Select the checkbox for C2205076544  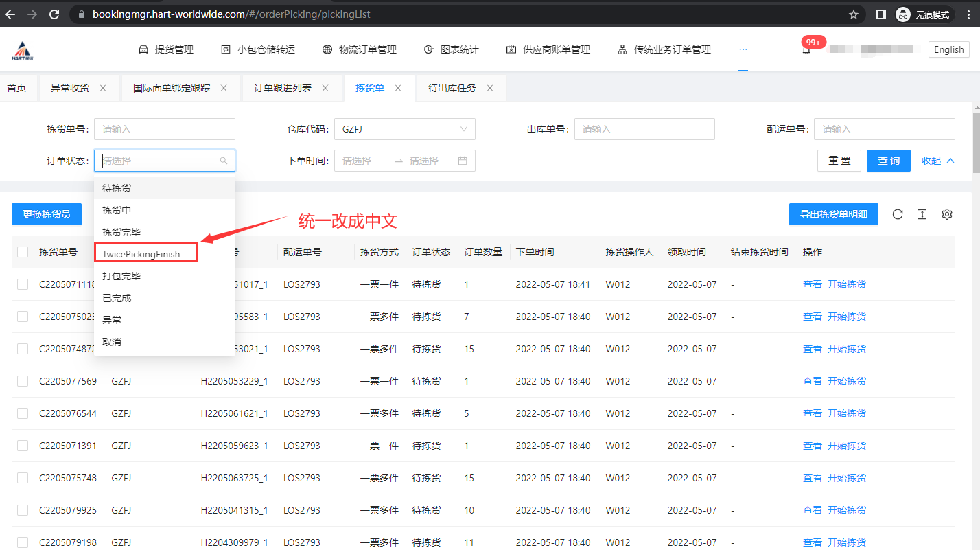[23, 413]
